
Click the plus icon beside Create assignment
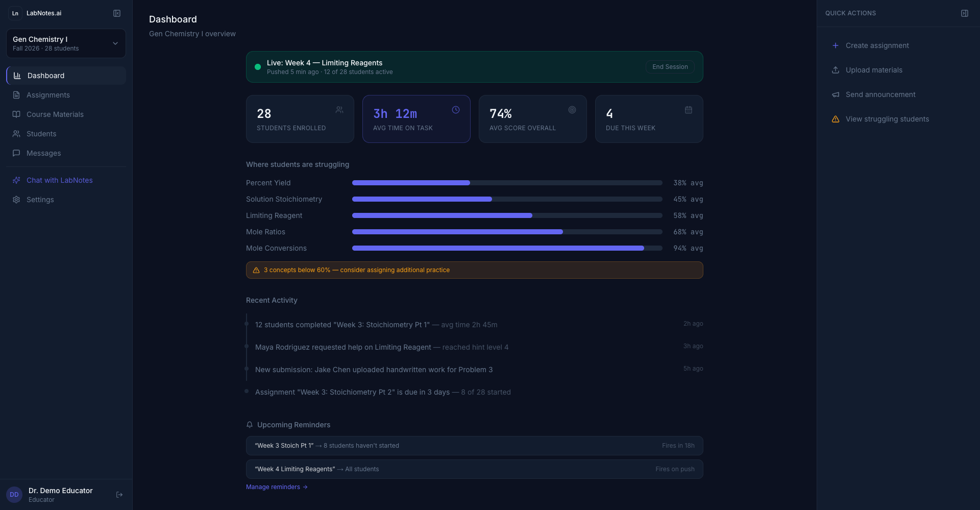click(836, 45)
